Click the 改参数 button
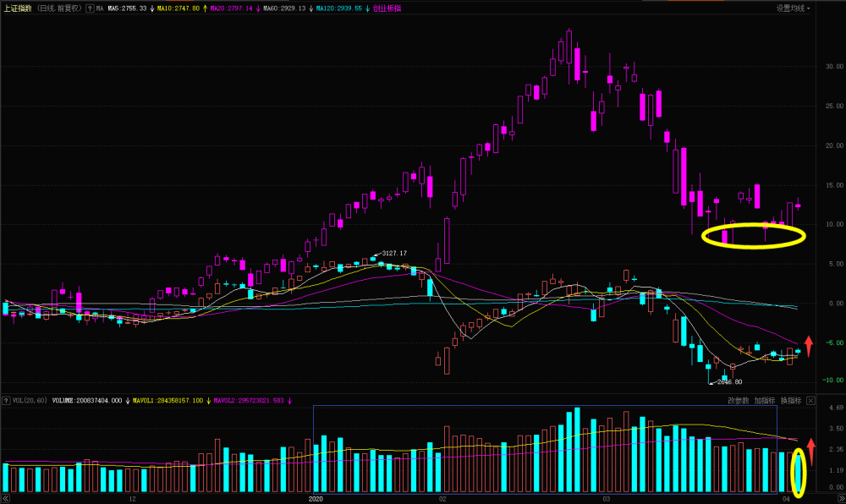Image resolution: width=846 pixels, height=504 pixels. pos(738,401)
